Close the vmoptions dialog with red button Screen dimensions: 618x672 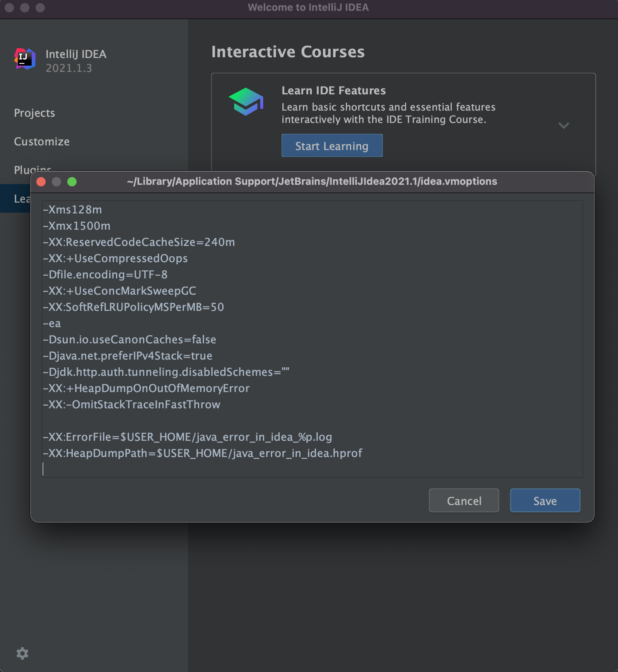pos(41,182)
